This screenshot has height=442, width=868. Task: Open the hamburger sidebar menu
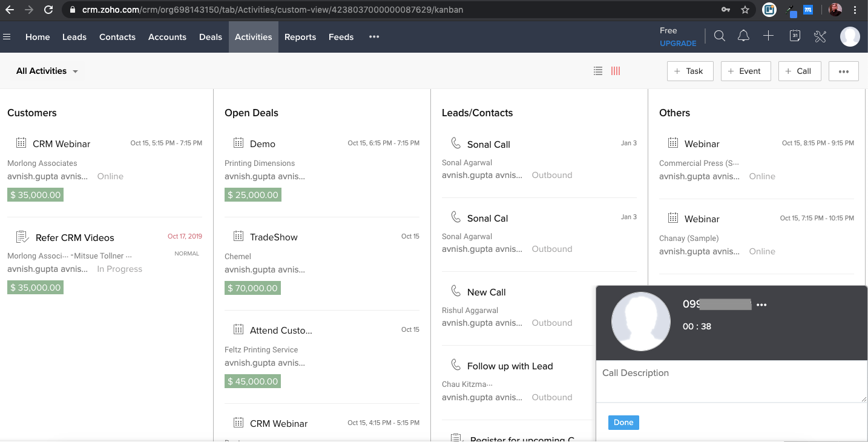[x=7, y=37]
